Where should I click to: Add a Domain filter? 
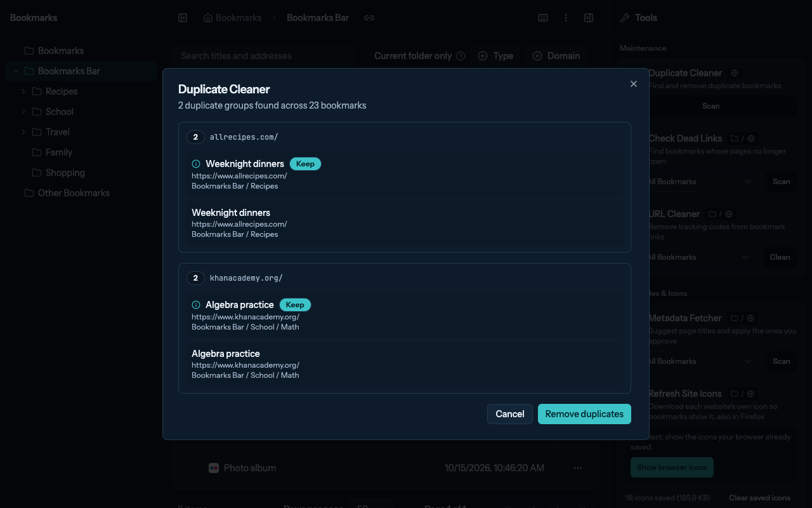tap(556, 56)
